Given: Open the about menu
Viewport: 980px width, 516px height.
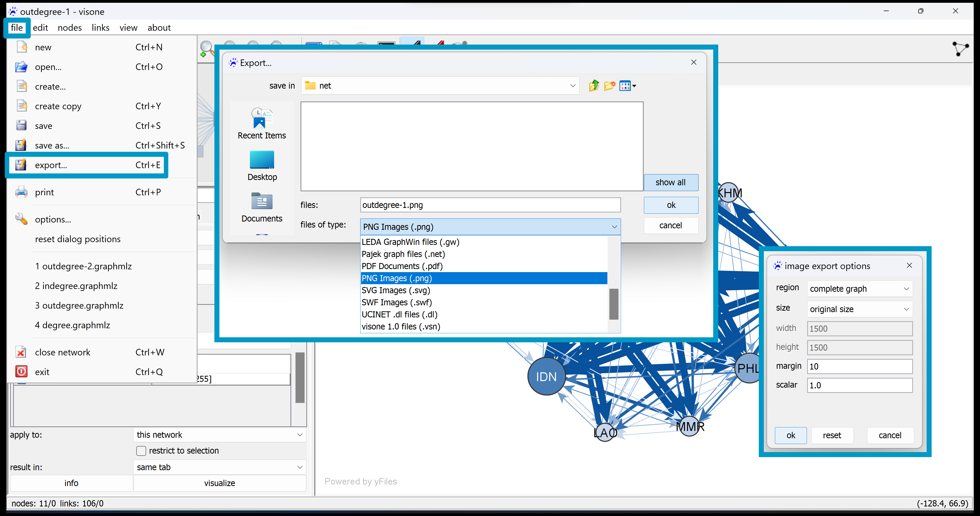Looking at the screenshot, I should 159,28.
